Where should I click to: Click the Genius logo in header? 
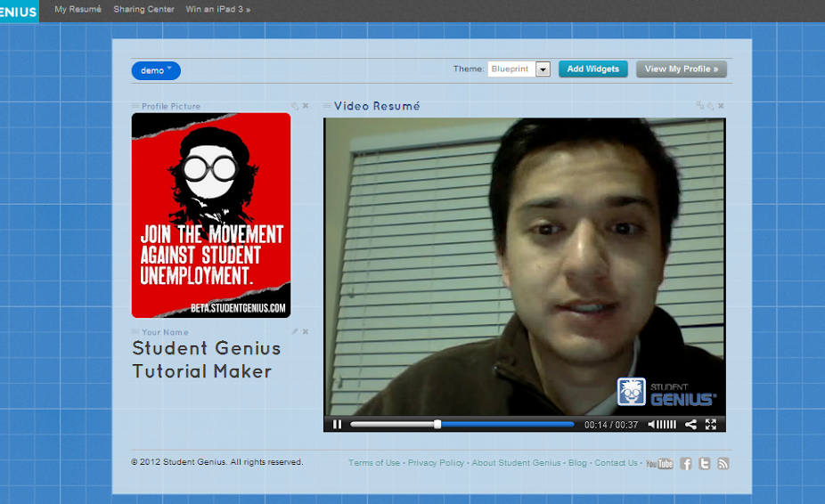click(19, 11)
